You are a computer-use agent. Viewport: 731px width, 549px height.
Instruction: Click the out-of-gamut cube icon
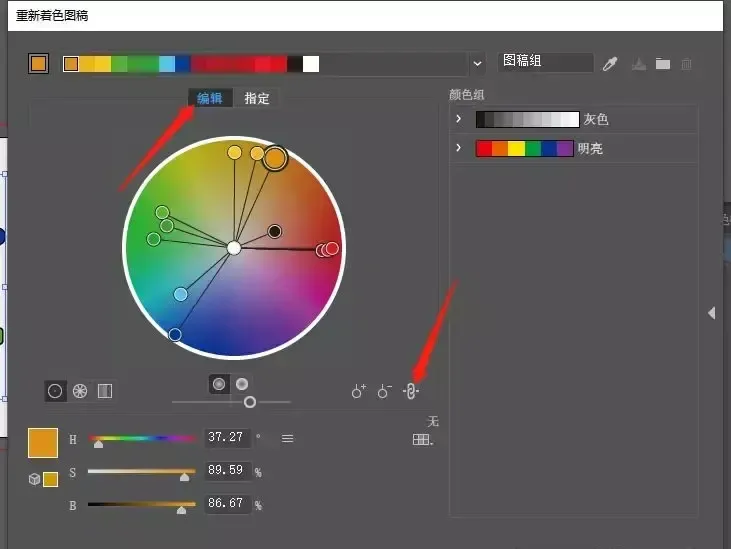coord(34,479)
